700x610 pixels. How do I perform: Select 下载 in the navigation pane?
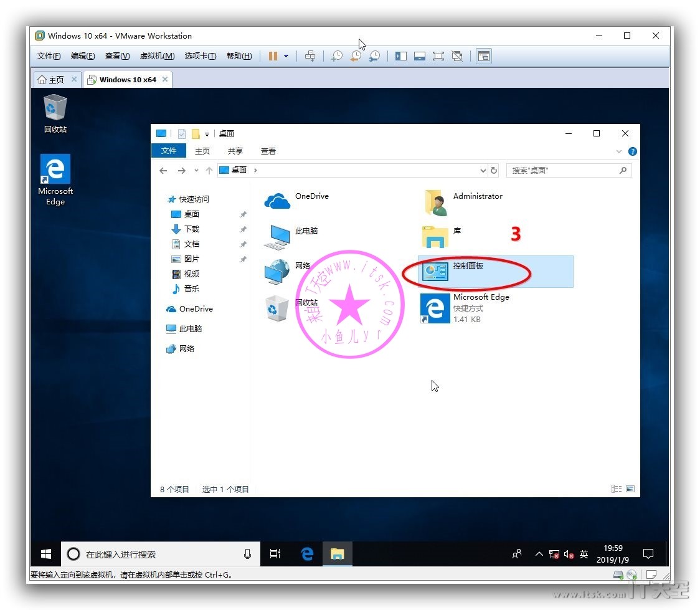186,229
